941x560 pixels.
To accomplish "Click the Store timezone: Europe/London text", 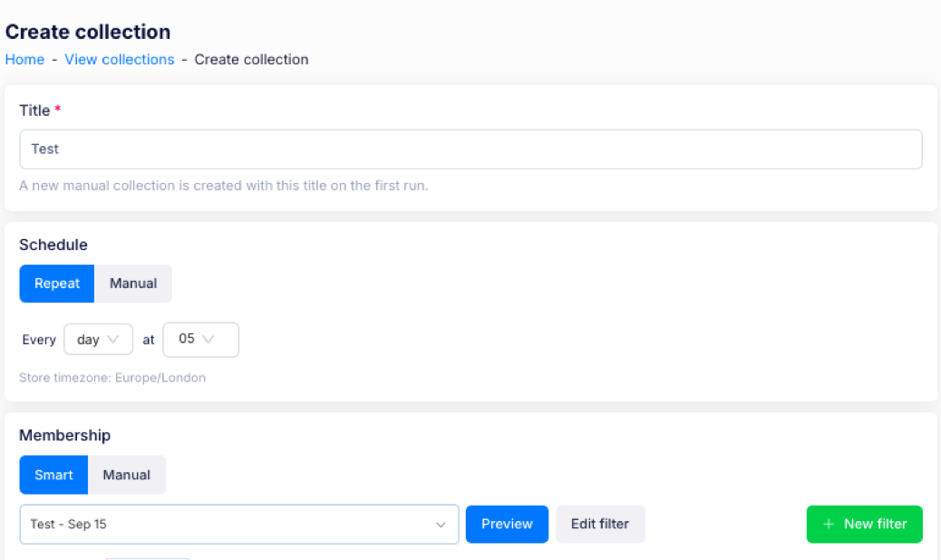I will click(112, 378).
